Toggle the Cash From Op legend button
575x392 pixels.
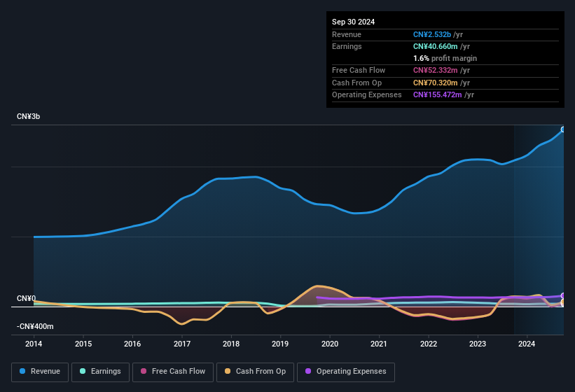tap(255, 372)
